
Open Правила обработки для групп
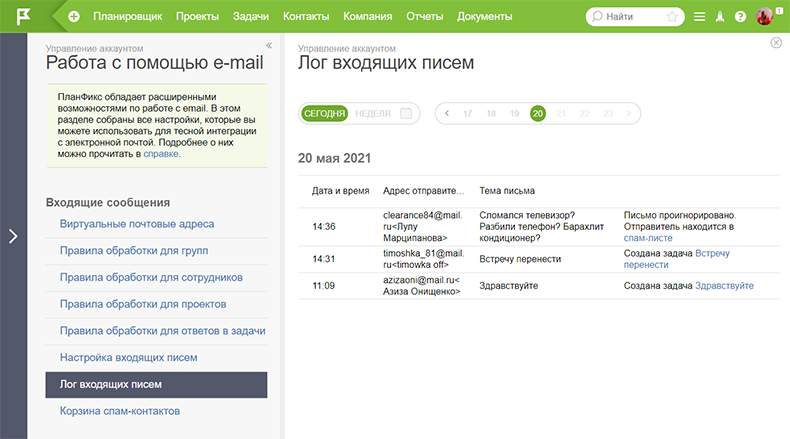coord(134,250)
